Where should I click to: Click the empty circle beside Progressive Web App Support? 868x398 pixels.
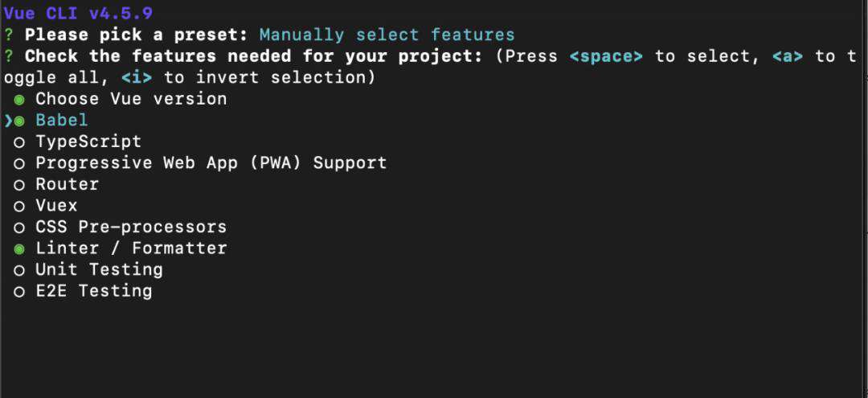[x=19, y=164]
